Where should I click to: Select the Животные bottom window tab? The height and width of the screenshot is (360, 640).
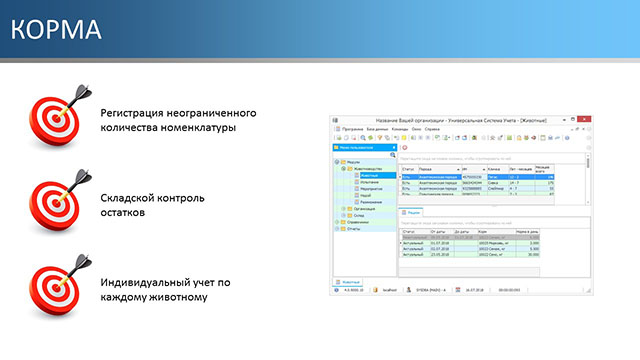pyautogui.click(x=348, y=282)
